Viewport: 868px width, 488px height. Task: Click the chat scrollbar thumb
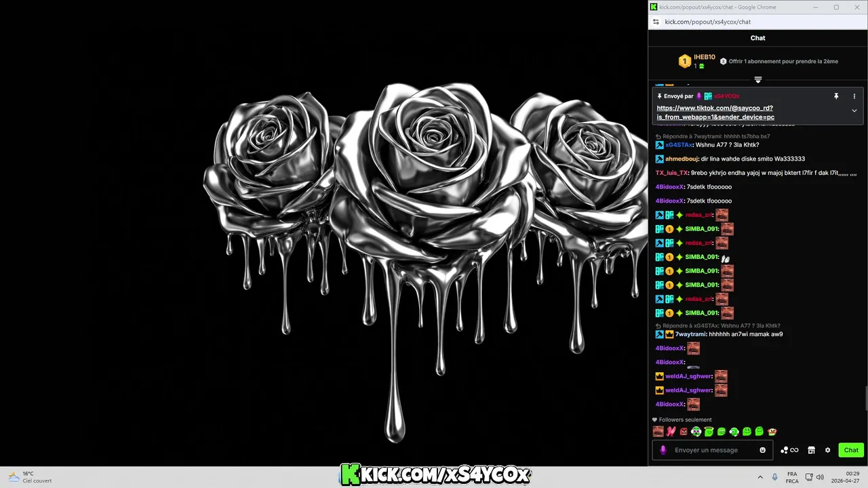[866, 398]
